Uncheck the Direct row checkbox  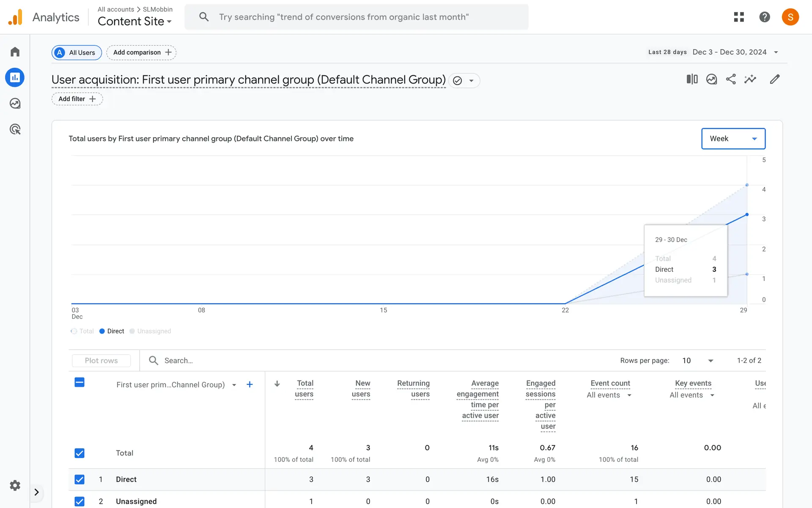coord(80,479)
